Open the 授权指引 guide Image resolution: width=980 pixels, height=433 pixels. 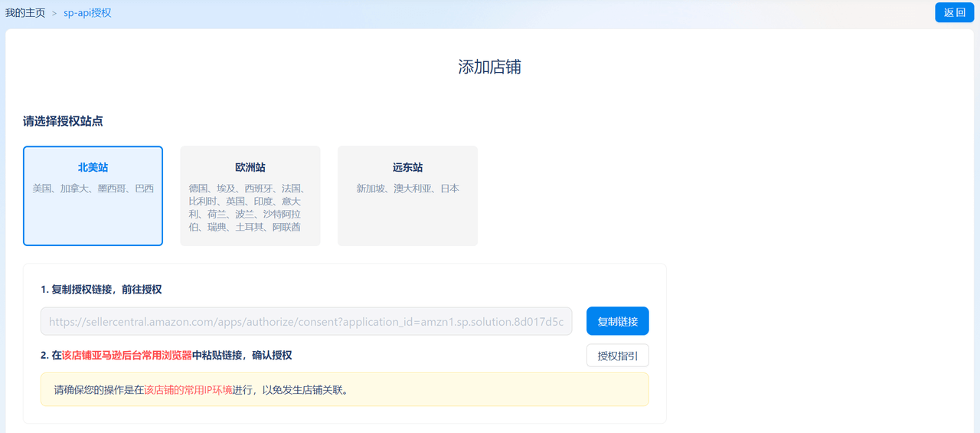pyautogui.click(x=617, y=356)
